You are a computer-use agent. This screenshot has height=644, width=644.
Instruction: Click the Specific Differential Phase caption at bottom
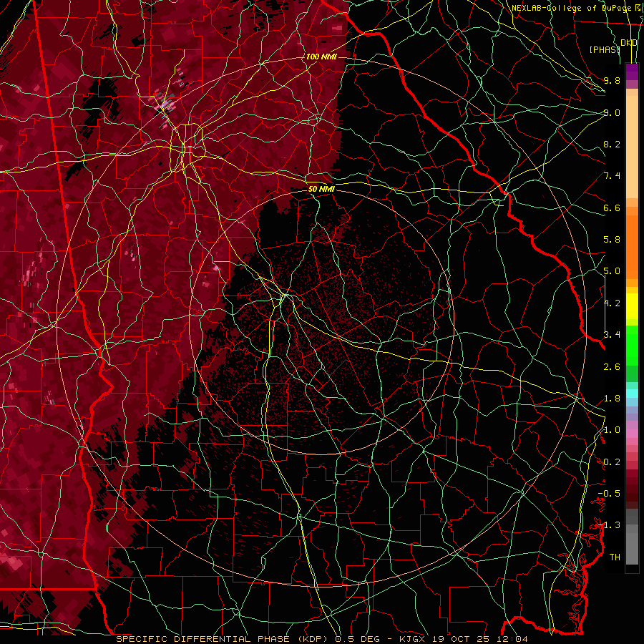click(x=322, y=639)
